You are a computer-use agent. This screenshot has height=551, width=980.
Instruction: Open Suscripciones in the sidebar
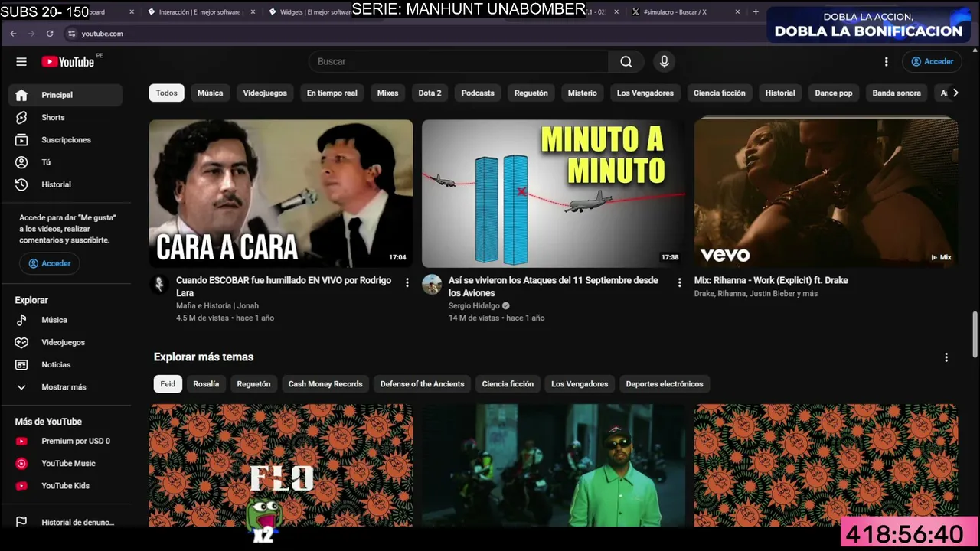65,140
